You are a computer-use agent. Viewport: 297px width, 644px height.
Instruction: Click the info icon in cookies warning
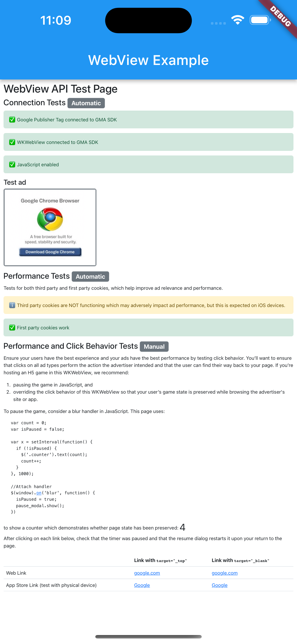point(12,305)
